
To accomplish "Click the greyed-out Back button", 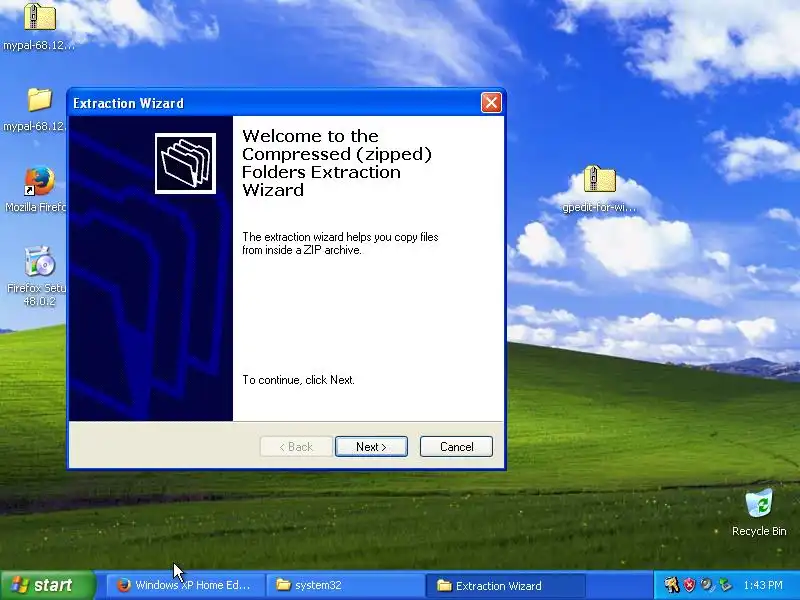I will (296, 447).
